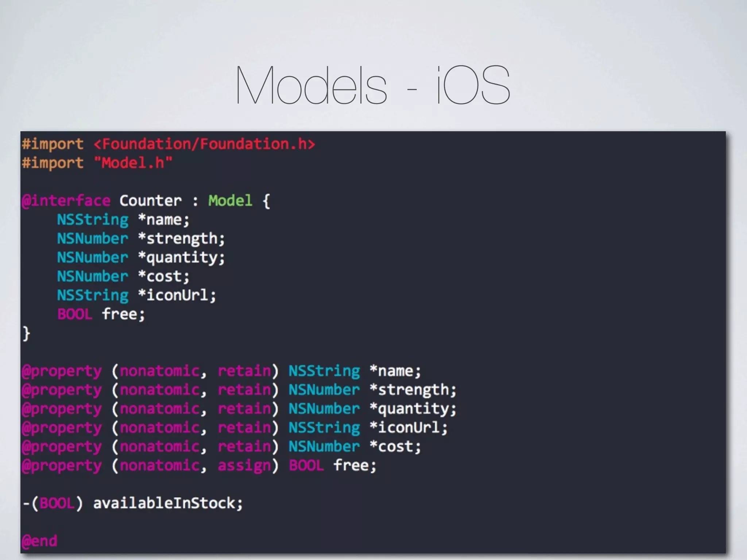Image resolution: width=747 pixels, height=560 pixels.
Task: Click the instance variable line 'NSString *name;' inside the braces
Action: coord(123,220)
